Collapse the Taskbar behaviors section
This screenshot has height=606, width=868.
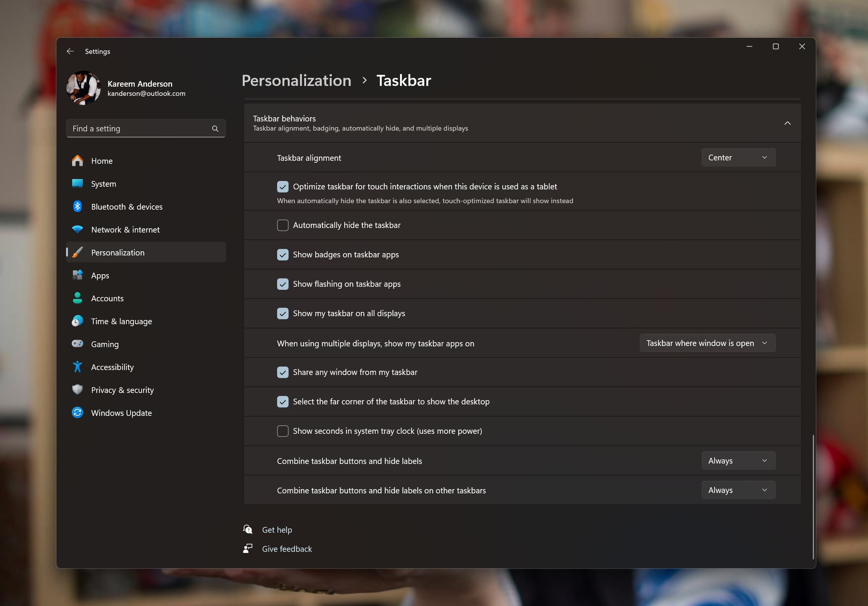point(787,123)
